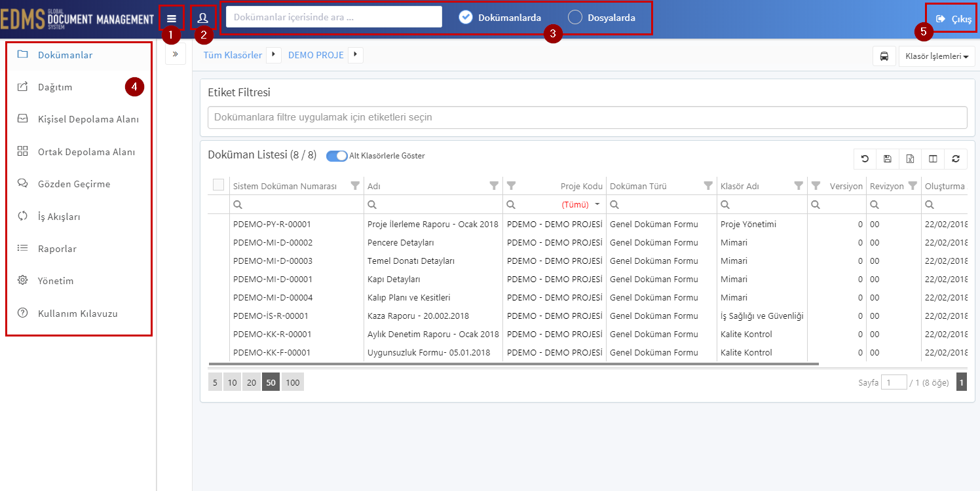Click the Raporlar list icon
980x491 pixels.
[23, 248]
